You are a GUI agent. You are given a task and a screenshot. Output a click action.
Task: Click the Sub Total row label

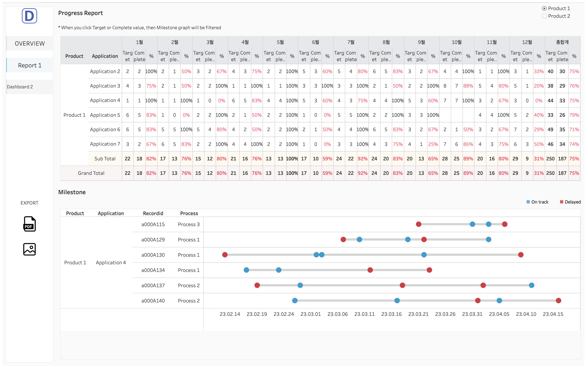(105, 159)
